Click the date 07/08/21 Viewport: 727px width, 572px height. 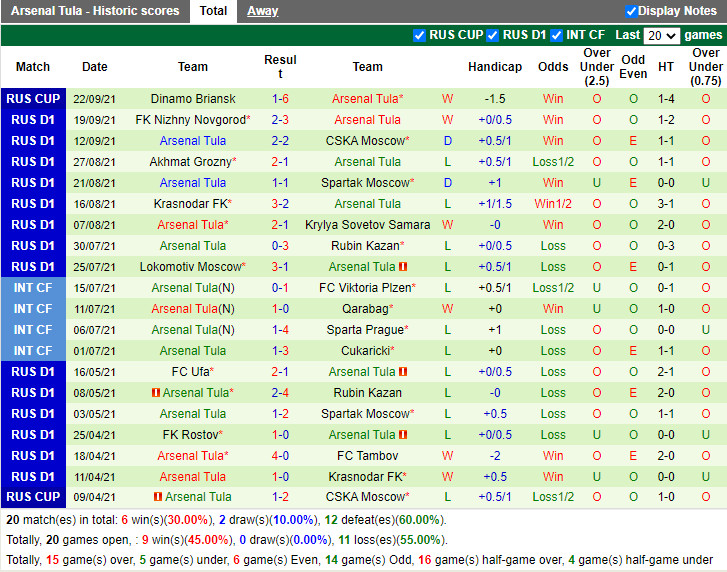pyautogui.click(x=94, y=225)
